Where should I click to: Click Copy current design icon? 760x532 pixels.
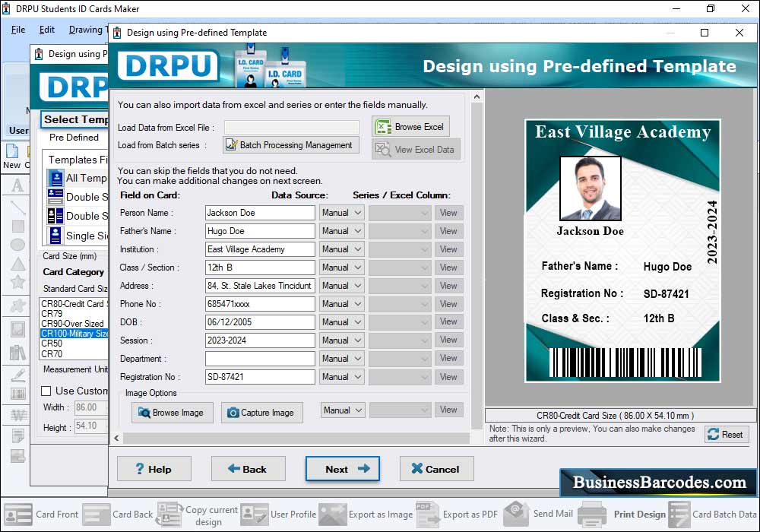click(169, 514)
